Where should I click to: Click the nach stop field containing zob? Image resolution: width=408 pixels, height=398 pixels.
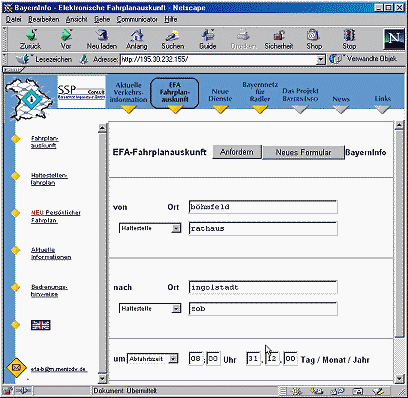[x=263, y=309]
